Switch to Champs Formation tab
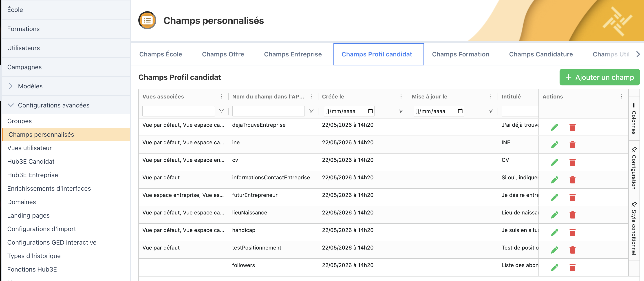 461,54
